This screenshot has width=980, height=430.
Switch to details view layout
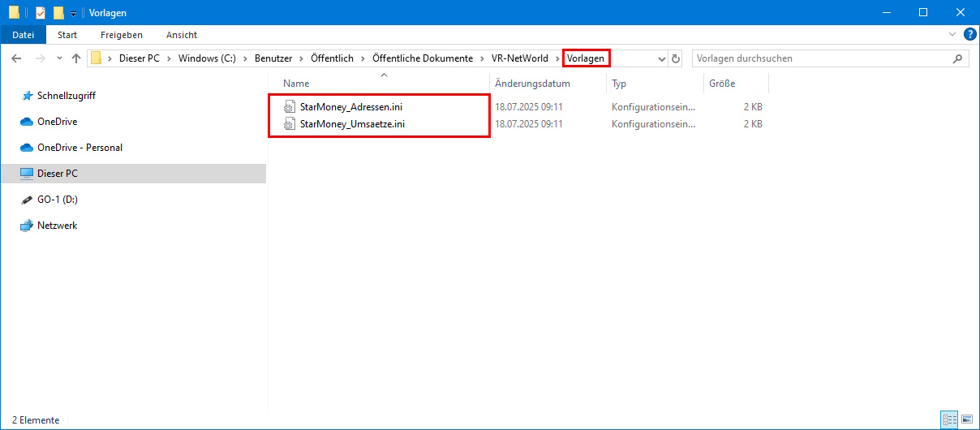(x=949, y=419)
